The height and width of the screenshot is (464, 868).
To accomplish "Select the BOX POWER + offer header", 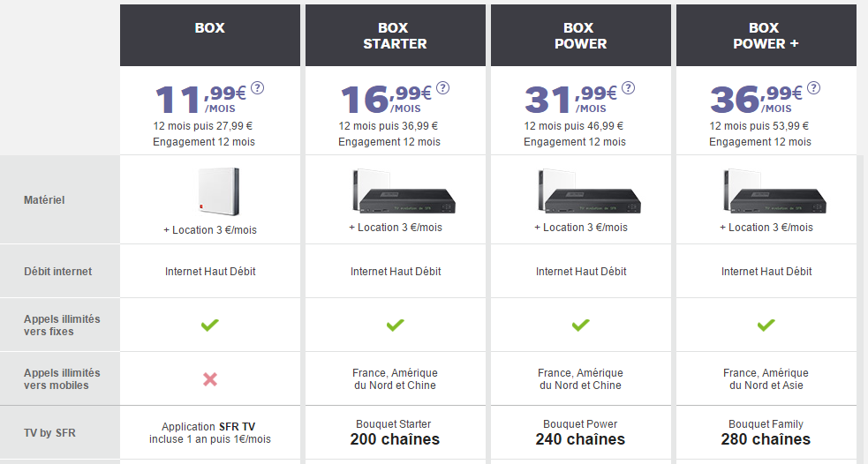I will coord(766,35).
